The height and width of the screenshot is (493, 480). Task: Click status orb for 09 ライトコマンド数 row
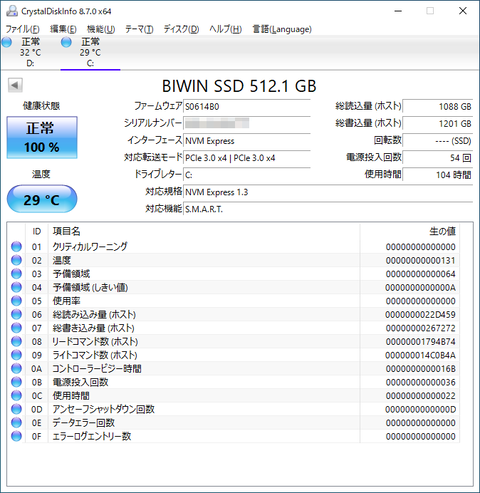(x=16, y=355)
